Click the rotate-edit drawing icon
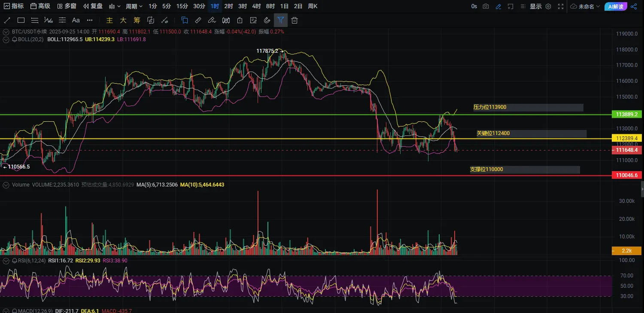644x313 pixels. tap(151, 20)
